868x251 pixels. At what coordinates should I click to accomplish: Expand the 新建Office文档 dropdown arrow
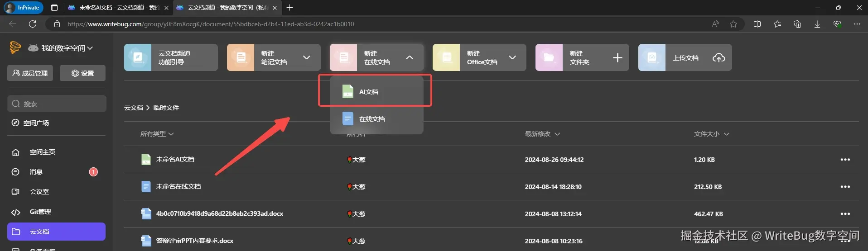[512, 57]
